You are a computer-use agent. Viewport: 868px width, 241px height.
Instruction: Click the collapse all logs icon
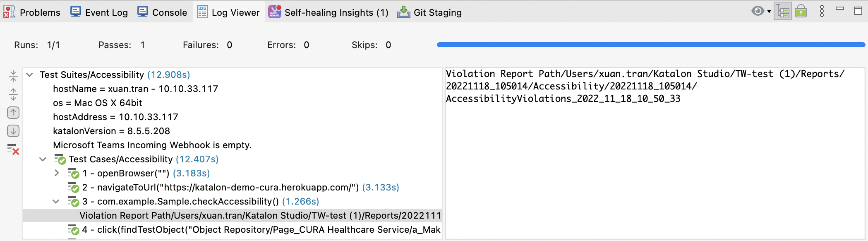pos(13,76)
